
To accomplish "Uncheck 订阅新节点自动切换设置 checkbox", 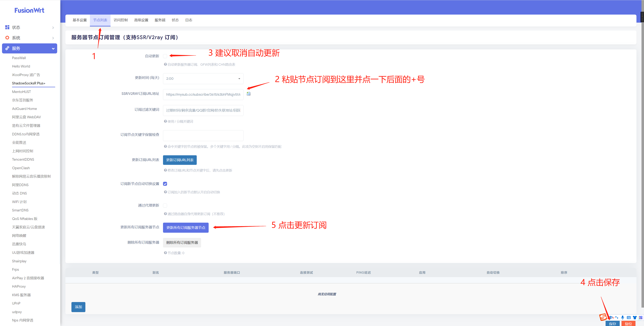I will point(165,184).
